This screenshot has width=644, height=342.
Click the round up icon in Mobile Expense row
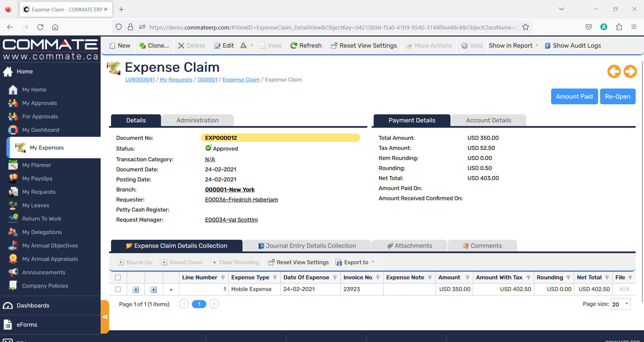click(136, 289)
